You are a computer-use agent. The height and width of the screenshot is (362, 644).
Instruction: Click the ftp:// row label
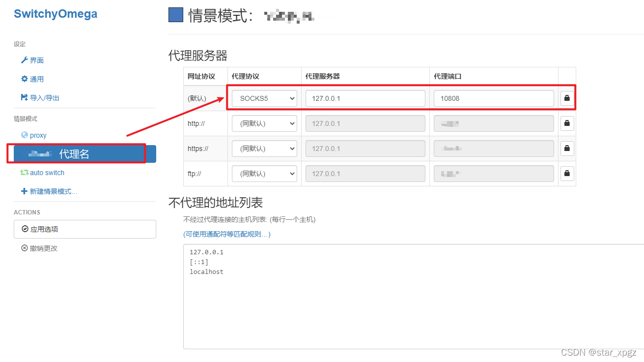point(195,174)
